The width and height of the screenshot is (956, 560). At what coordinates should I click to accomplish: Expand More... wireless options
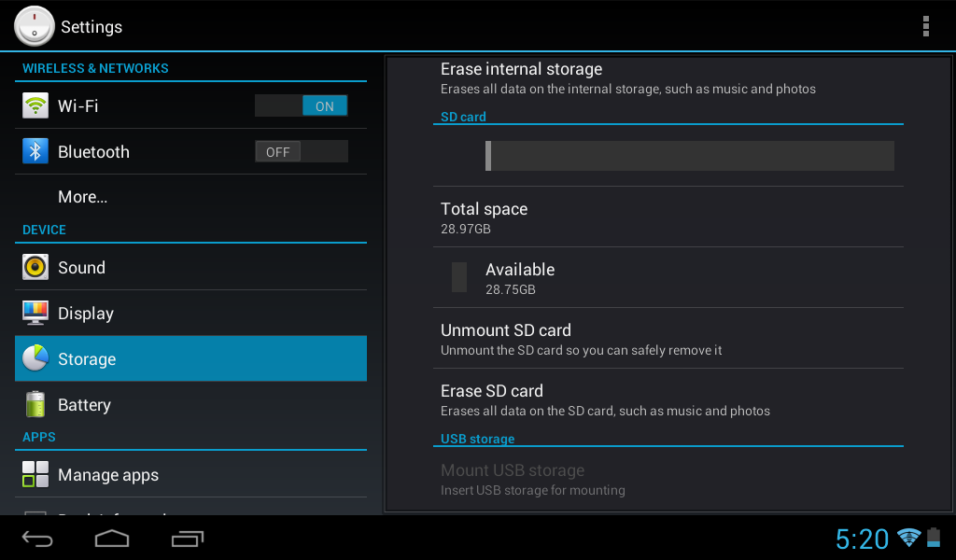coord(190,197)
